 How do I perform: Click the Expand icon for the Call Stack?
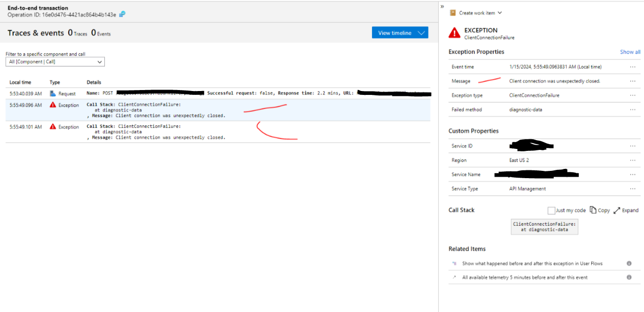pos(617,210)
